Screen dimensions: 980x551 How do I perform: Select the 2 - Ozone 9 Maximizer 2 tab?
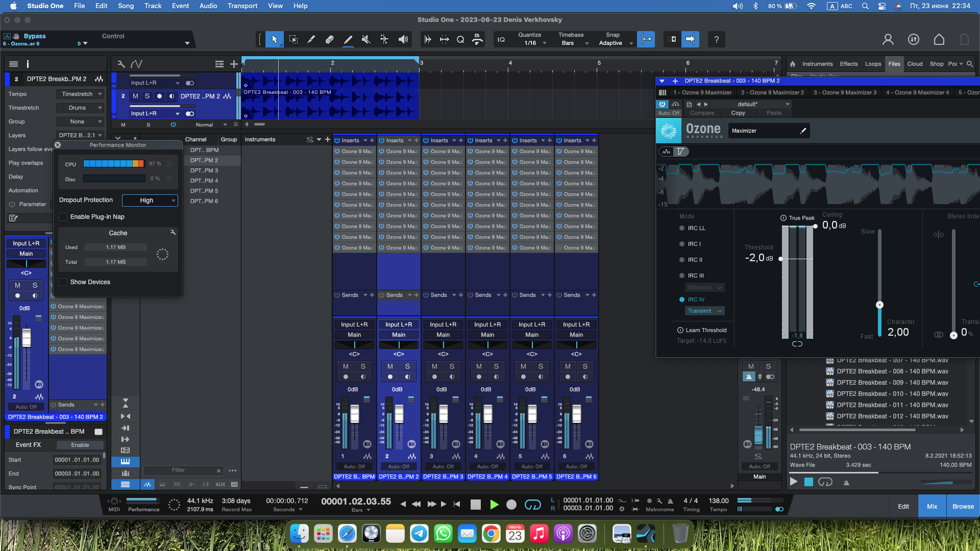[772, 92]
